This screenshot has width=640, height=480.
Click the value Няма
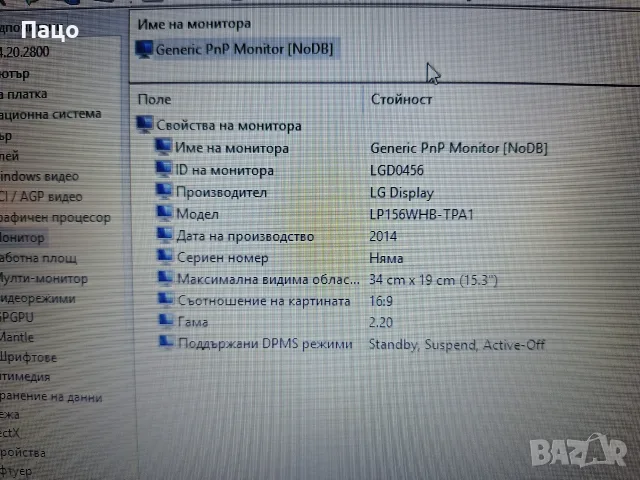[x=386, y=258]
